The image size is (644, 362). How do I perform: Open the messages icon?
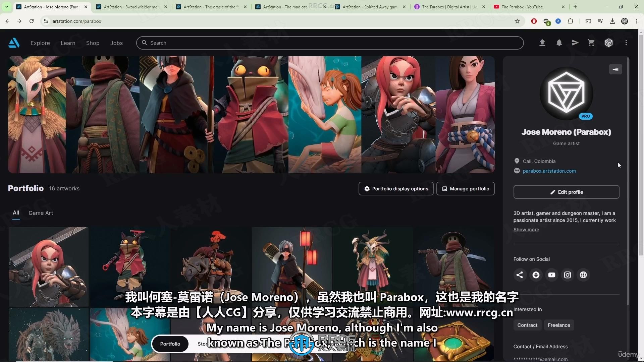coord(575,43)
